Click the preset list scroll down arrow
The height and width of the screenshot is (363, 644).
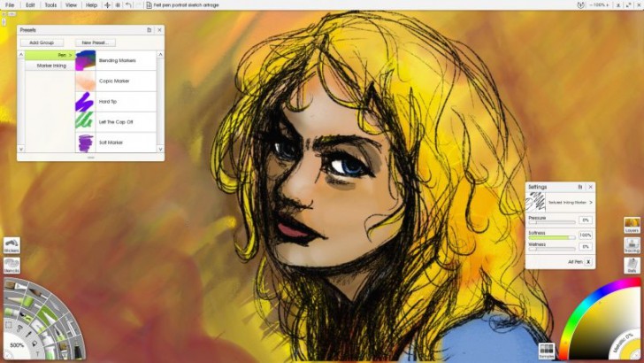coord(161,149)
